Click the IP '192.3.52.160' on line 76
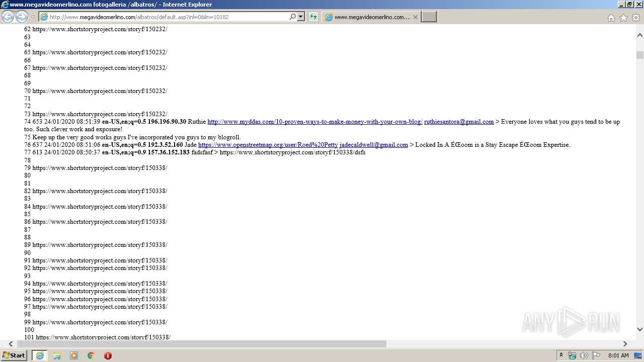This screenshot has height=362, width=644. click(x=165, y=145)
